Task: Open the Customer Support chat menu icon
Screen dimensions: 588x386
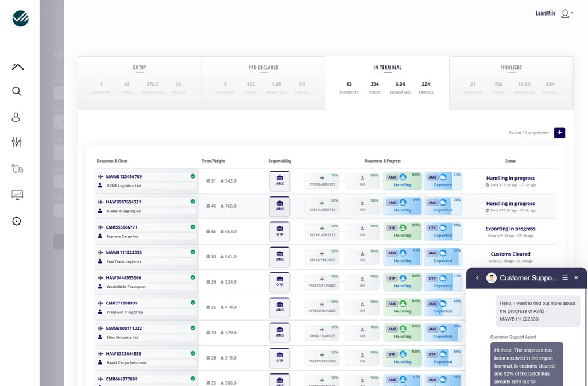Action: (x=565, y=277)
